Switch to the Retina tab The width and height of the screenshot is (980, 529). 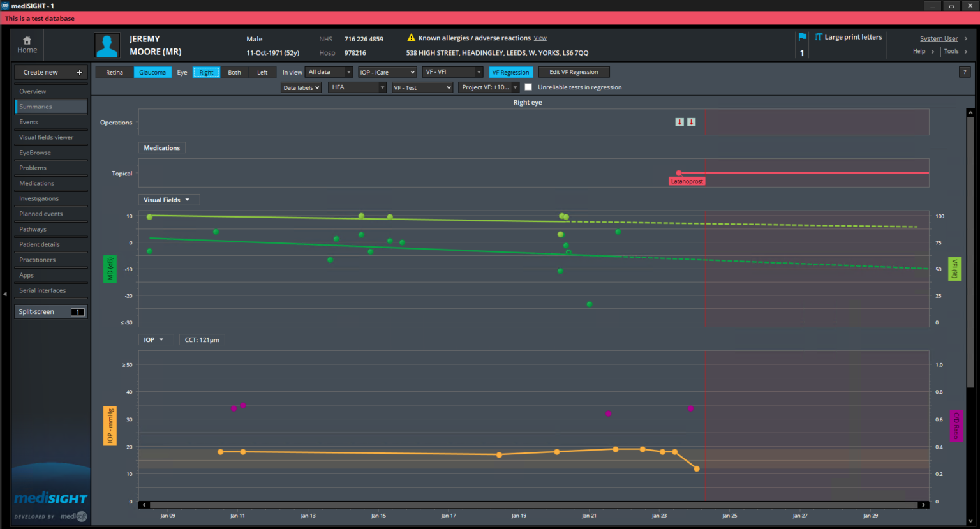click(x=115, y=73)
